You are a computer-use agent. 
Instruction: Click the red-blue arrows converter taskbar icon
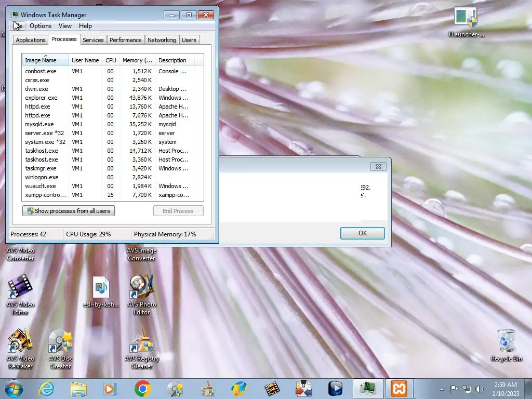pyautogui.click(x=303, y=389)
